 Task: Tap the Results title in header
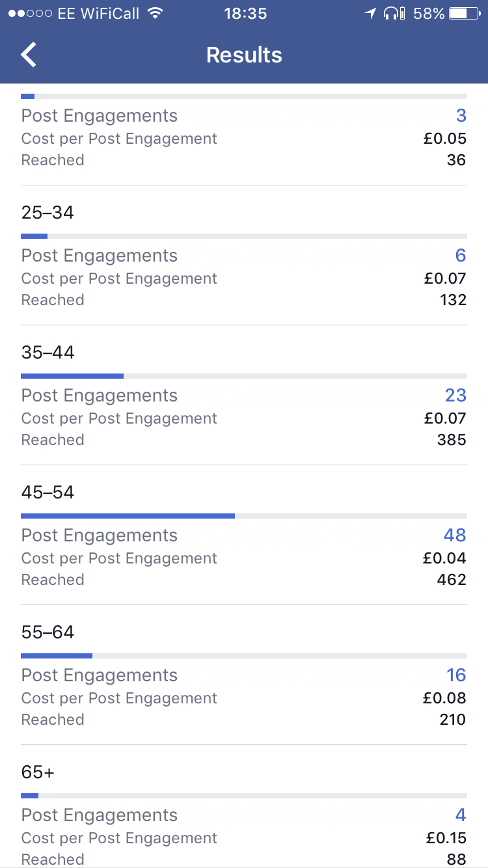pos(244,55)
